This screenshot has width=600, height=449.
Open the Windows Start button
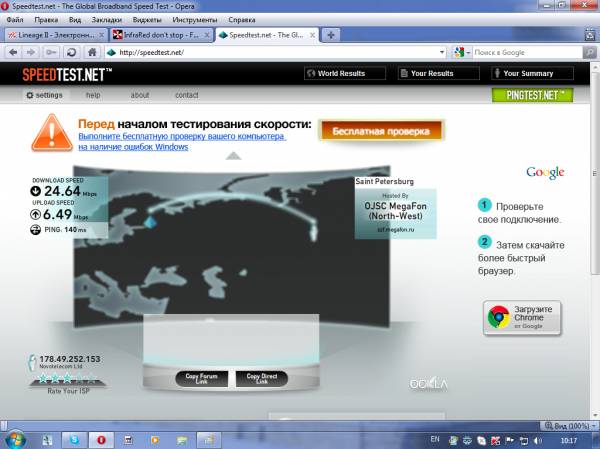pos(15,440)
